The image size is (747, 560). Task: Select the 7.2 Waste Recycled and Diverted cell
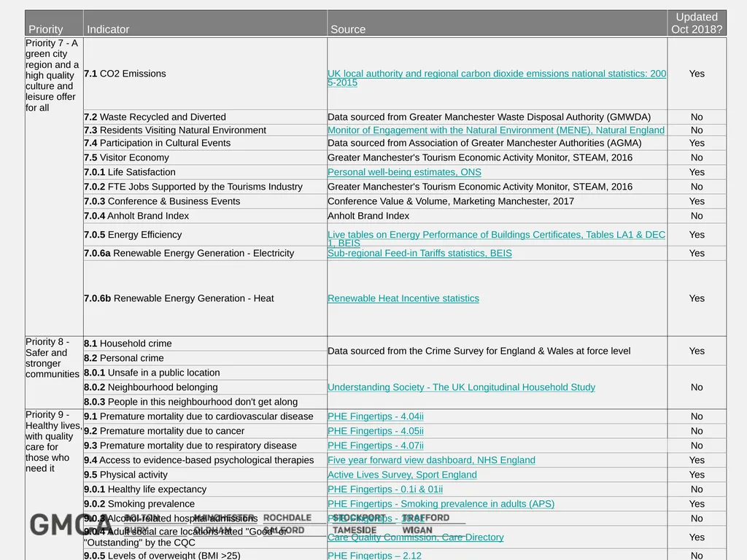205,117
